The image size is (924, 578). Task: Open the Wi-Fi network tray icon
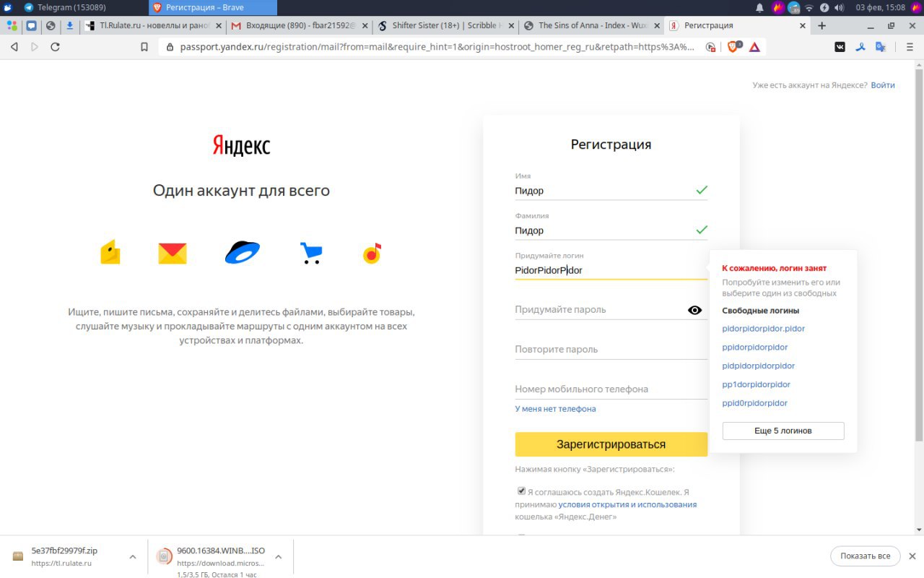[x=809, y=7]
